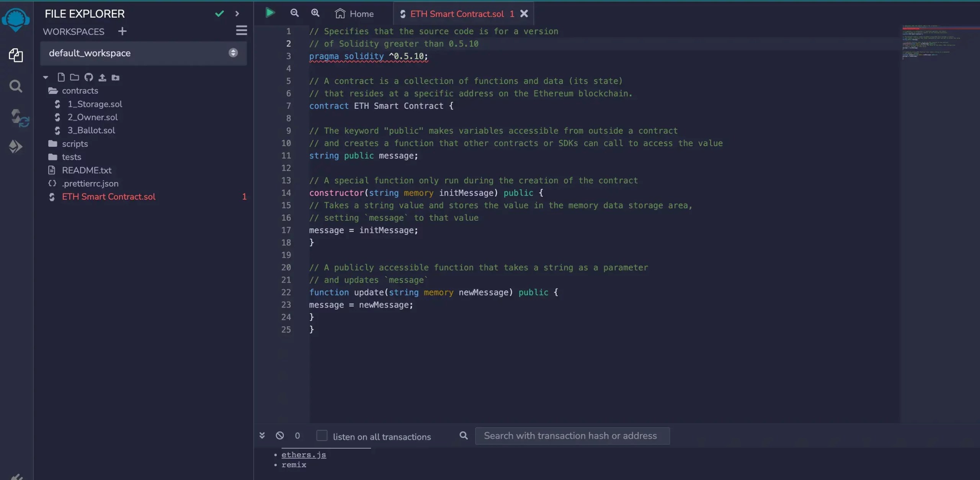Open the default_workspace selector dropdown
Viewport: 980px width, 480px height.
(x=232, y=53)
